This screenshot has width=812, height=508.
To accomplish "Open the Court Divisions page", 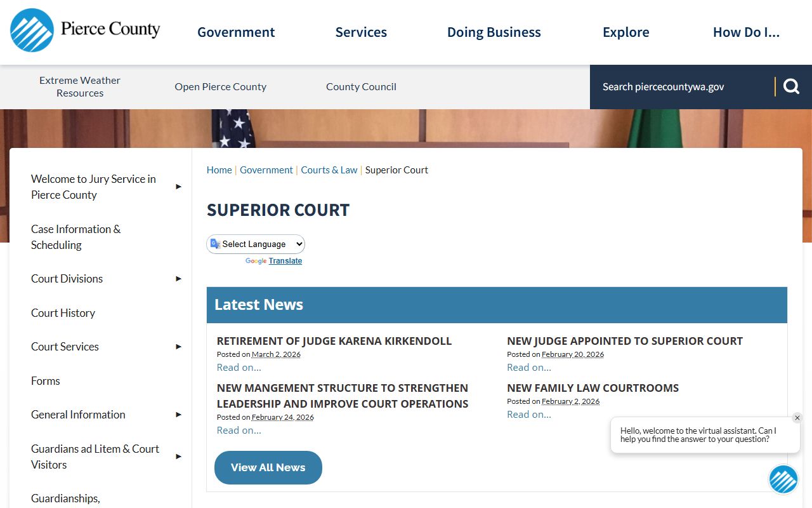I will click(67, 279).
